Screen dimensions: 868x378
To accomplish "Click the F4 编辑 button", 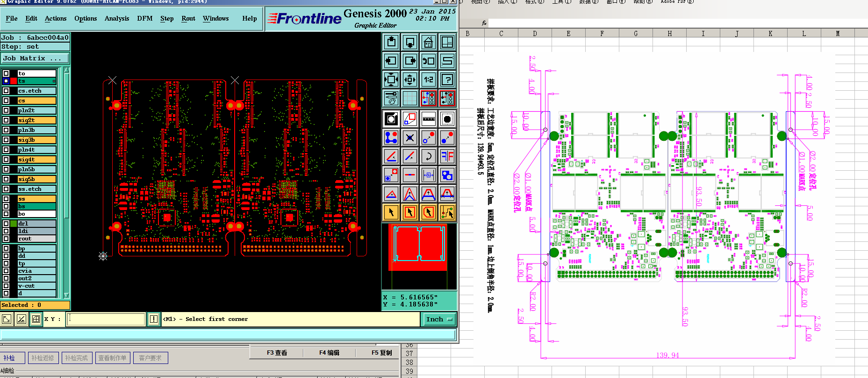I will (329, 353).
